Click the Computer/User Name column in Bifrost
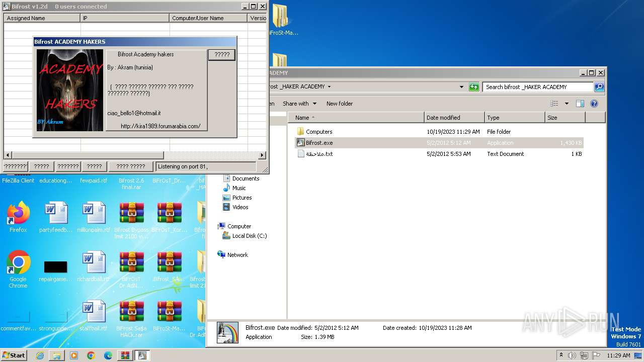The height and width of the screenshot is (362, 644). [x=209, y=18]
